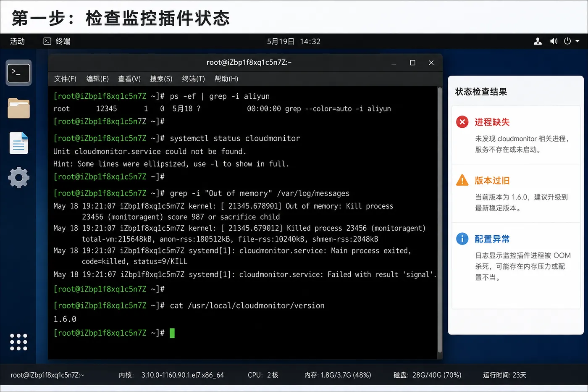Click the red error icon beside 进程缺失
Viewport: 588px width, 392px height.
coord(462,122)
